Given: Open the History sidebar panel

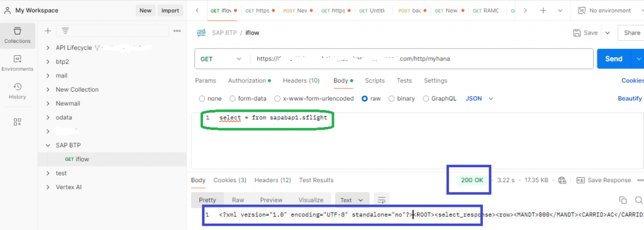Looking at the screenshot, I should pyautogui.click(x=17, y=91).
